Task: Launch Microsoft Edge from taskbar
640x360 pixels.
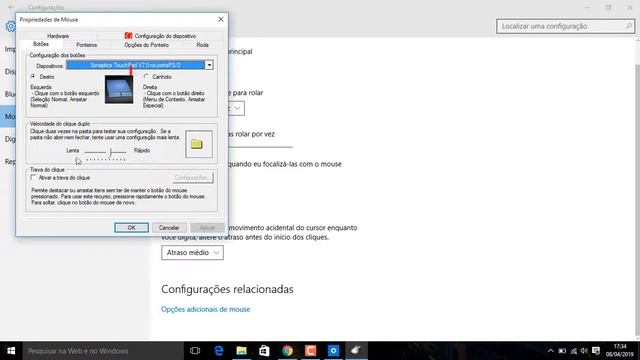Action: click(x=219, y=351)
